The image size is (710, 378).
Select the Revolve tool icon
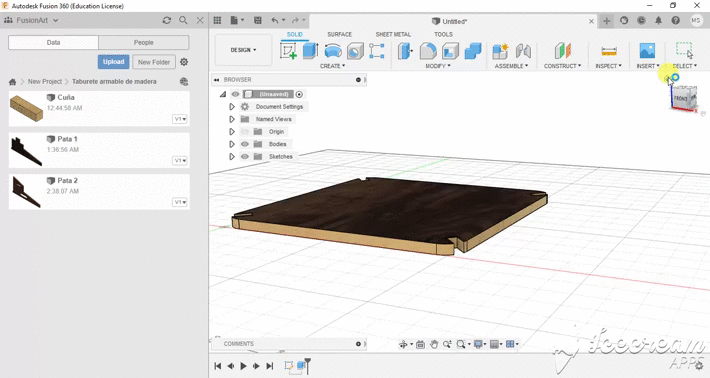coord(333,51)
